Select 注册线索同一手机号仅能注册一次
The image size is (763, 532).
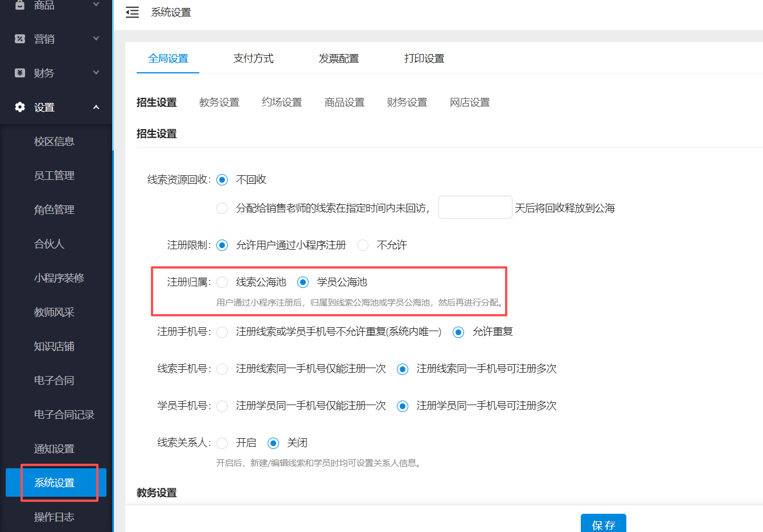(222, 369)
